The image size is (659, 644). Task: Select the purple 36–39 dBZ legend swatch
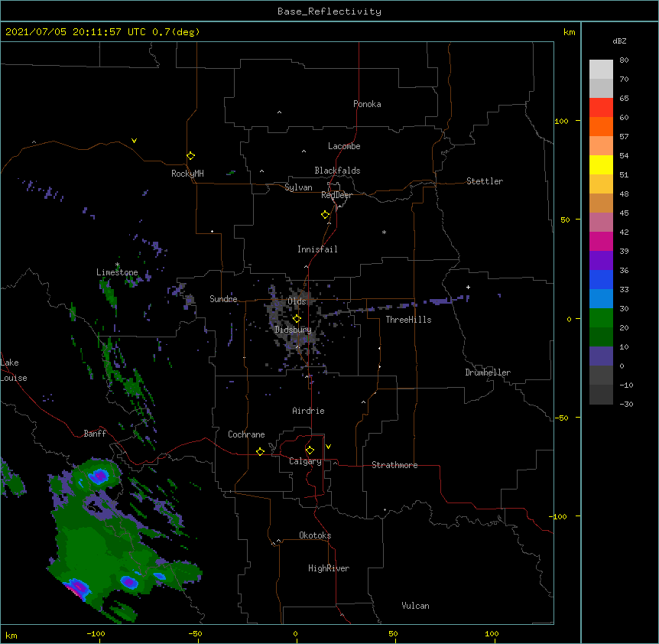(601, 260)
